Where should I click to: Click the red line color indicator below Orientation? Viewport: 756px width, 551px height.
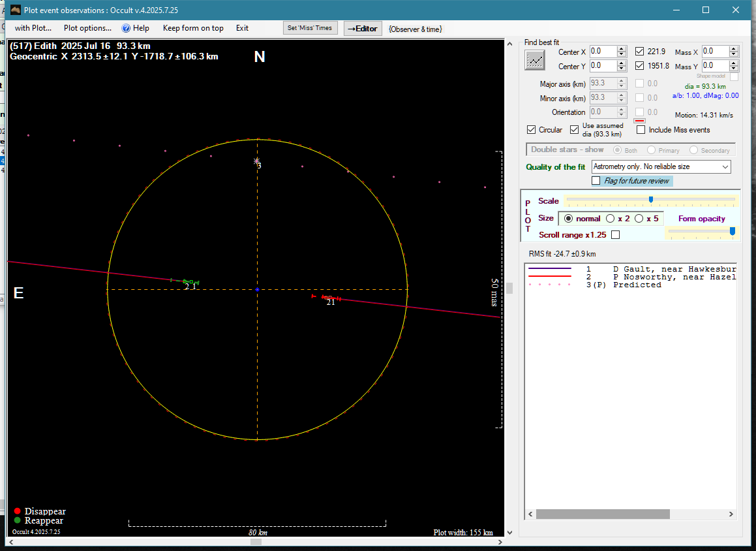pyautogui.click(x=639, y=121)
